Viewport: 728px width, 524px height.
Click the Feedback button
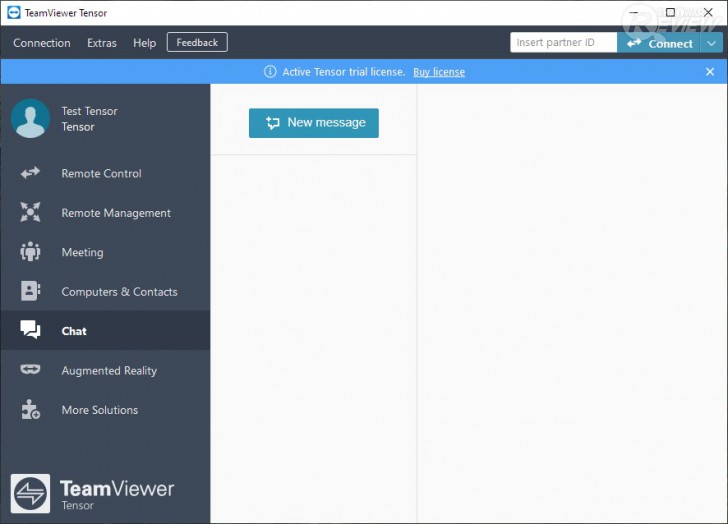click(197, 42)
